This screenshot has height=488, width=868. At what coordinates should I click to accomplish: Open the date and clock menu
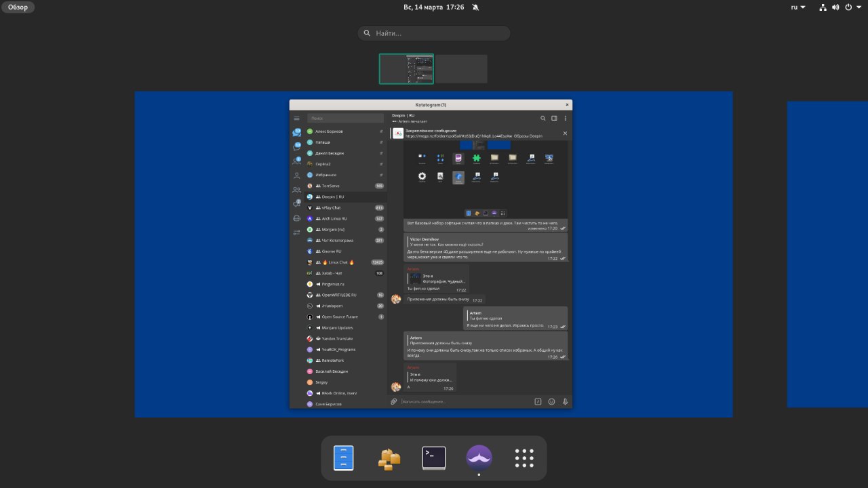[x=434, y=7]
